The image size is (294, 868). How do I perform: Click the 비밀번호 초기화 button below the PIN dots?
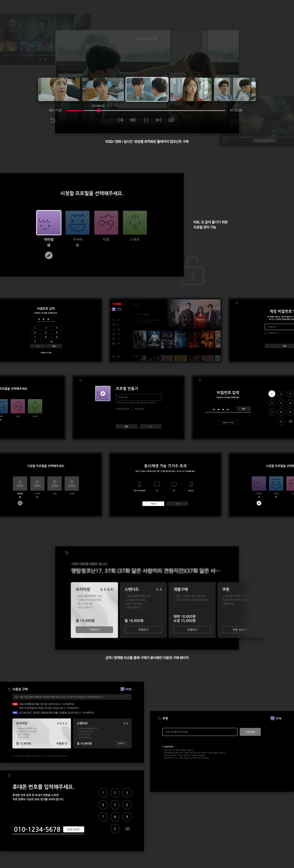point(228,423)
